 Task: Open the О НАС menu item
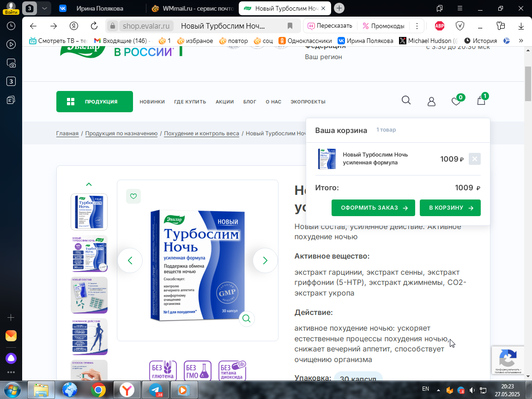(x=273, y=102)
